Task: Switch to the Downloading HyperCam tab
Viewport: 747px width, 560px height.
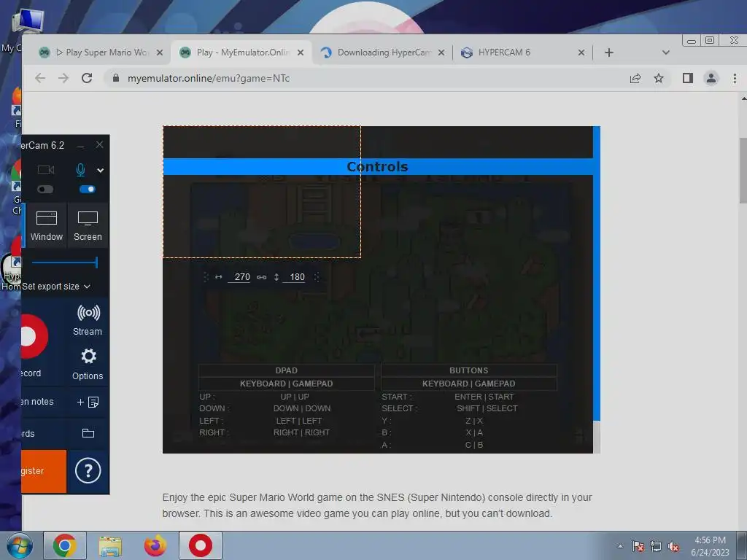Action: [382, 52]
